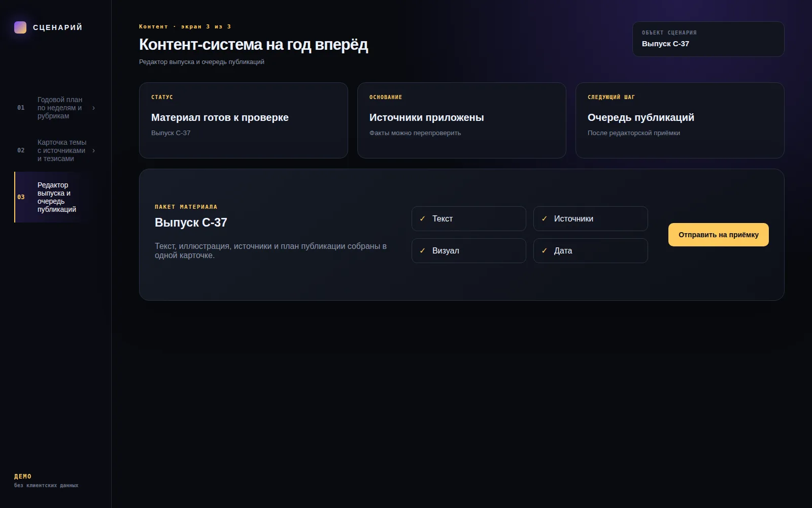Screen dimensions: 812x508
Task: Open step 02 Карточка темы с источниками
Action: click(x=56, y=150)
